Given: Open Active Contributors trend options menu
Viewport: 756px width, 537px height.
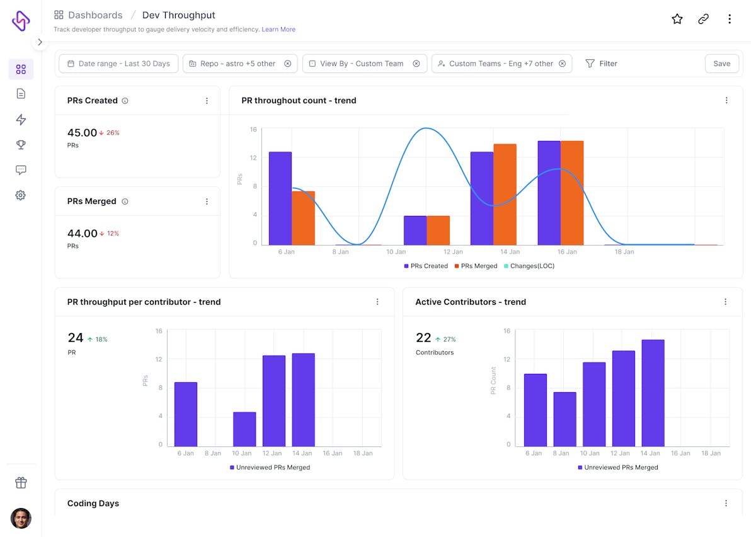Looking at the screenshot, I should [725, 302].
